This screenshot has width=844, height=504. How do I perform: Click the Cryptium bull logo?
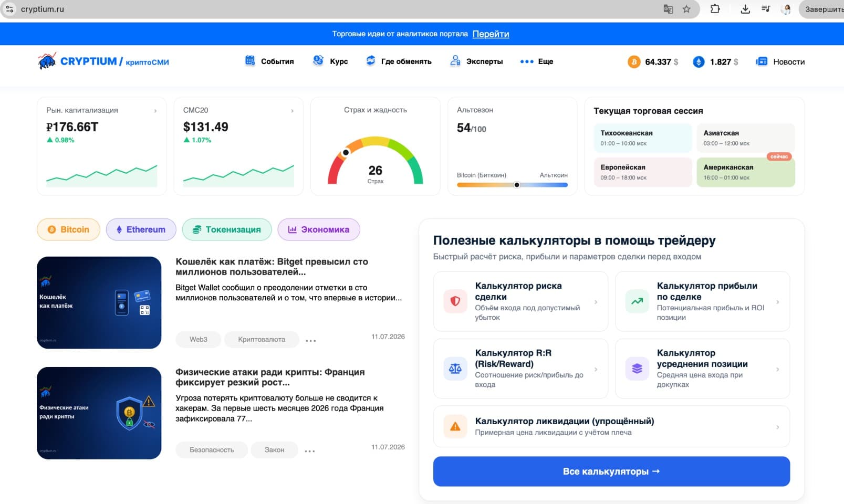pos(47,61)
